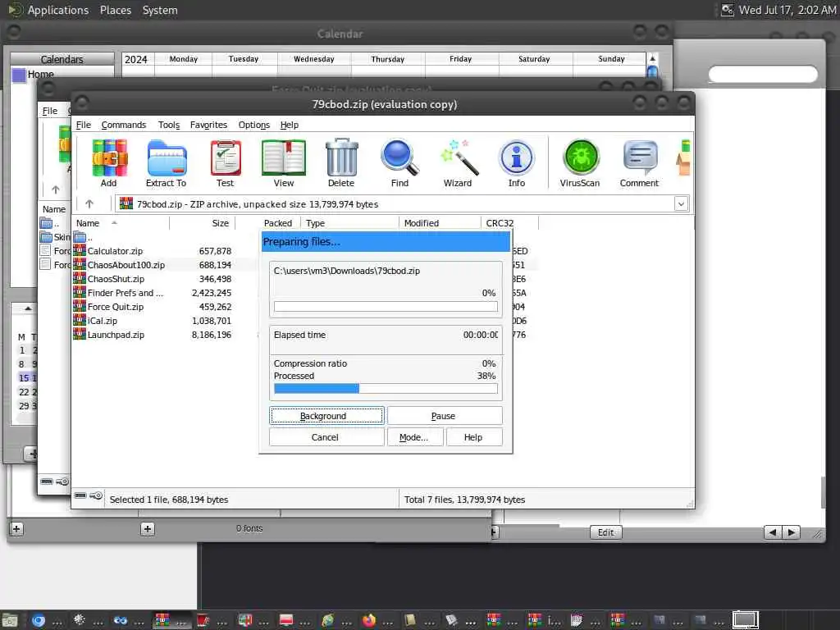Click the Wednesday column header in Calendar
This screenshot has height=630, width=840.
pyautogui.click(x=314, y=59)
